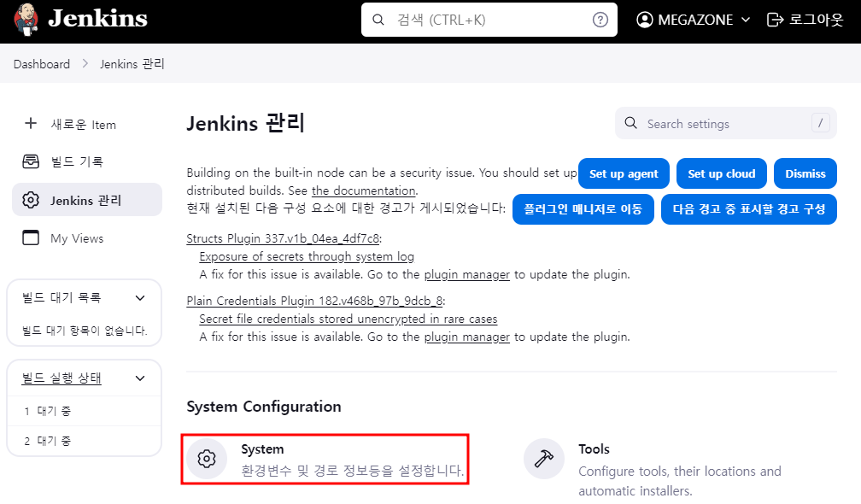This screenshot has height=504, width=861.
Task: Open 빌드 기록 via its tray icon
Action: click(x=31, y=161)
